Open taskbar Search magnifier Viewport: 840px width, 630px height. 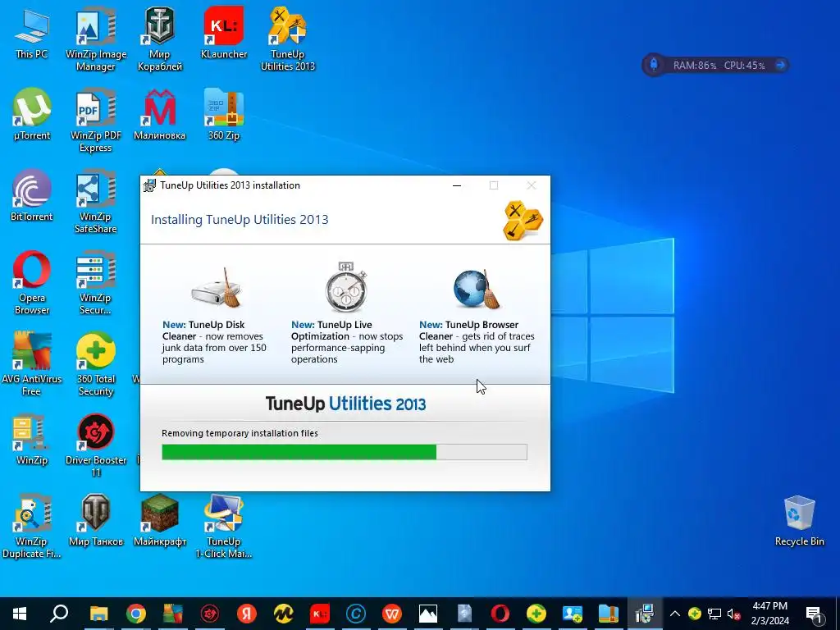(x=59, y=614)
